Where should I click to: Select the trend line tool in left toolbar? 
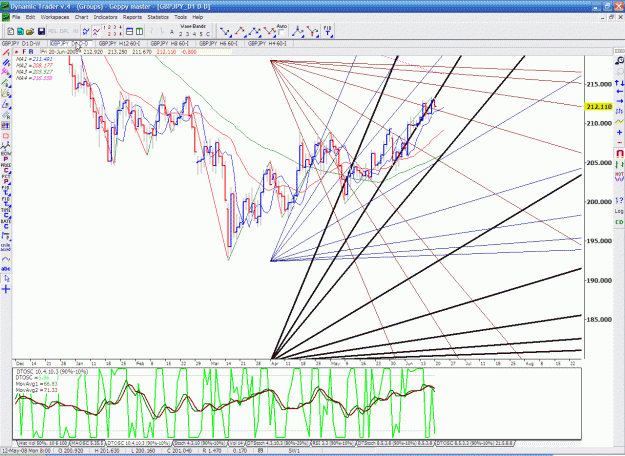[6, 53]
